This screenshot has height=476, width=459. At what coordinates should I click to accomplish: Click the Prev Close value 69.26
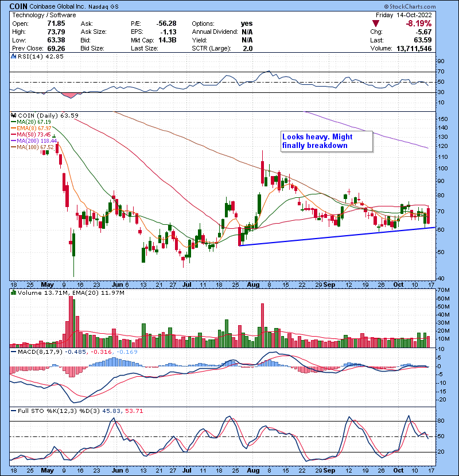pyautogui.click(x=56, y=48)
